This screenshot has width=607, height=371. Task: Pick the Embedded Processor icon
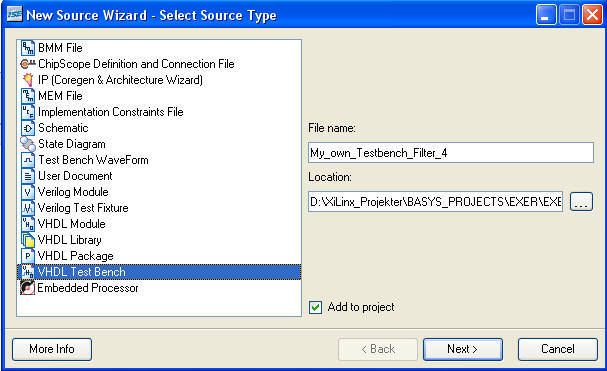27,288
